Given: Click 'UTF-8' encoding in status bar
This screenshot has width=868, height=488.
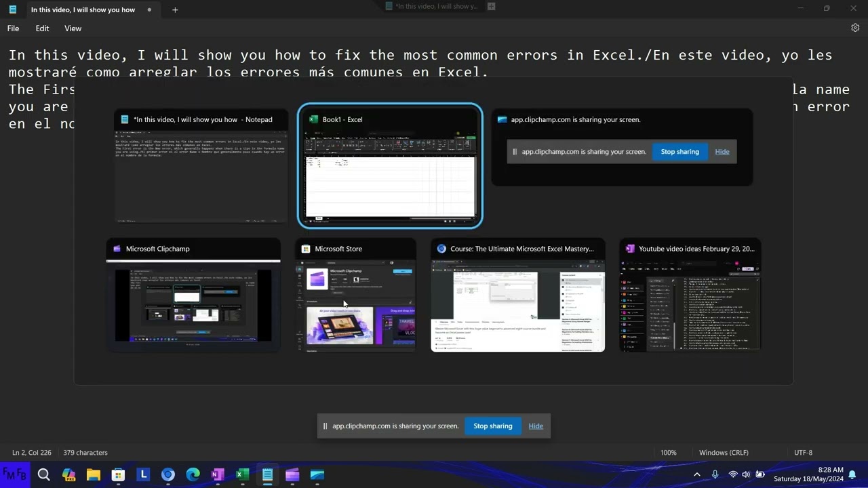Looking at the screenshot, I should (x=803, y=452).
